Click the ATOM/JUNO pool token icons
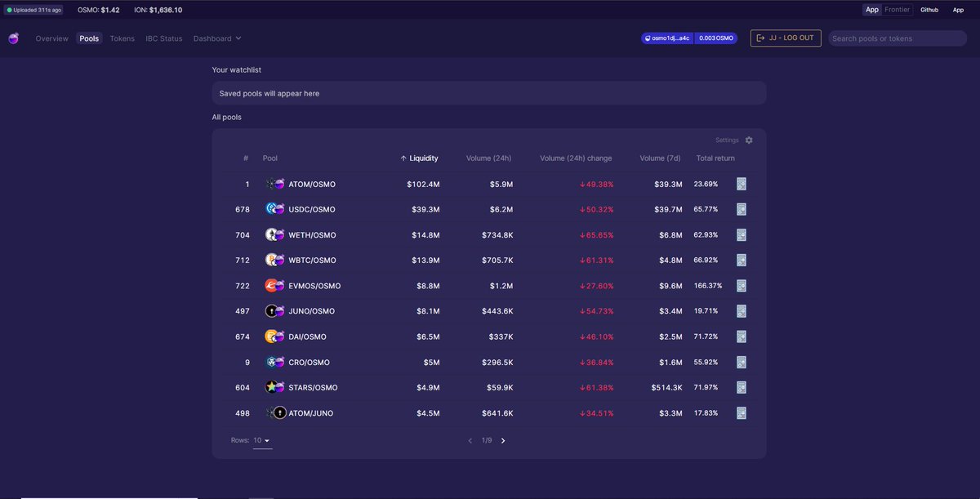 [x=275, y=413]
